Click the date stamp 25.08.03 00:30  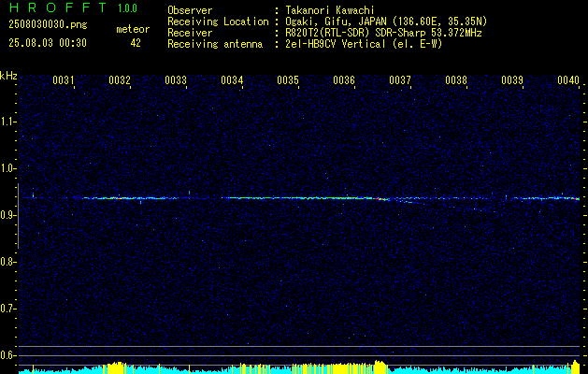(48, 43)
